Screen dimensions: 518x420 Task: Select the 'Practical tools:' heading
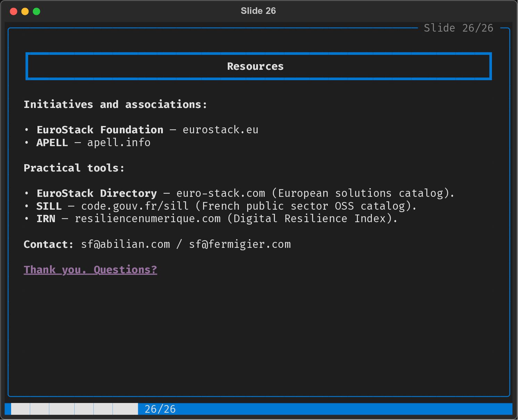[74, 168]
